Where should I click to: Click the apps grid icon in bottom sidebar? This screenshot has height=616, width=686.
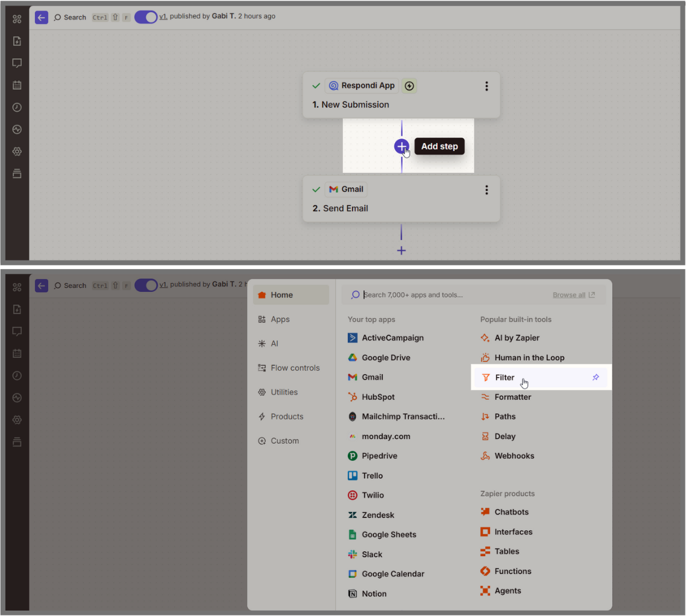tap(16, 287)
